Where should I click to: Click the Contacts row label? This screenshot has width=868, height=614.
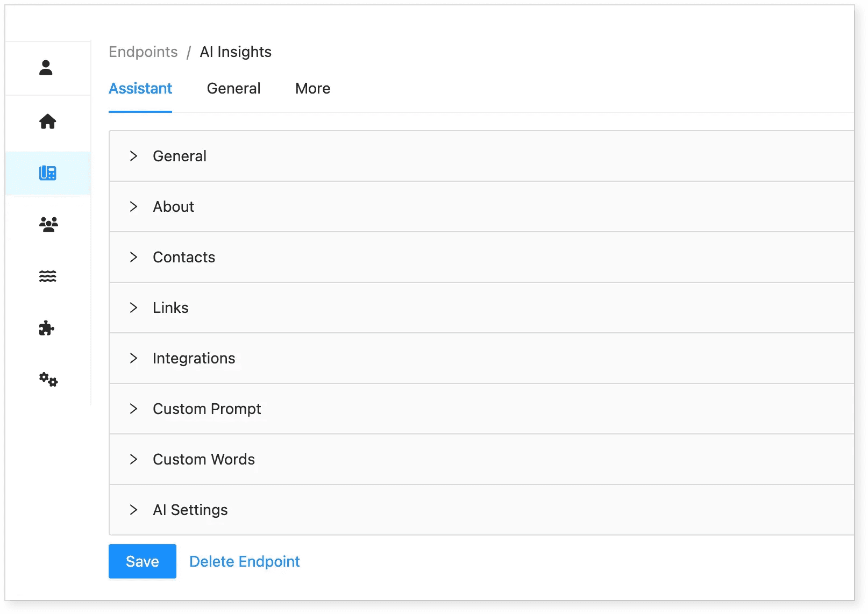point(184,257)
